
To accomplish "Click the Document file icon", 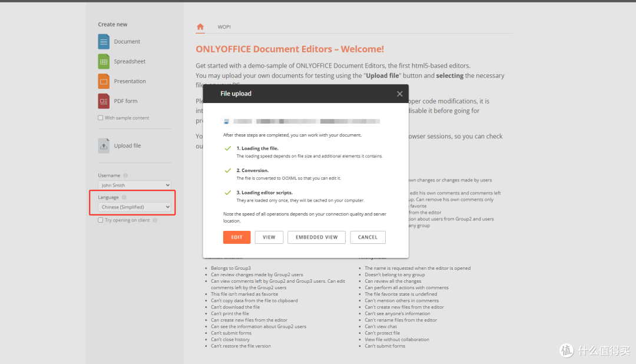I will pyautogui.click(x=104, y=42).
